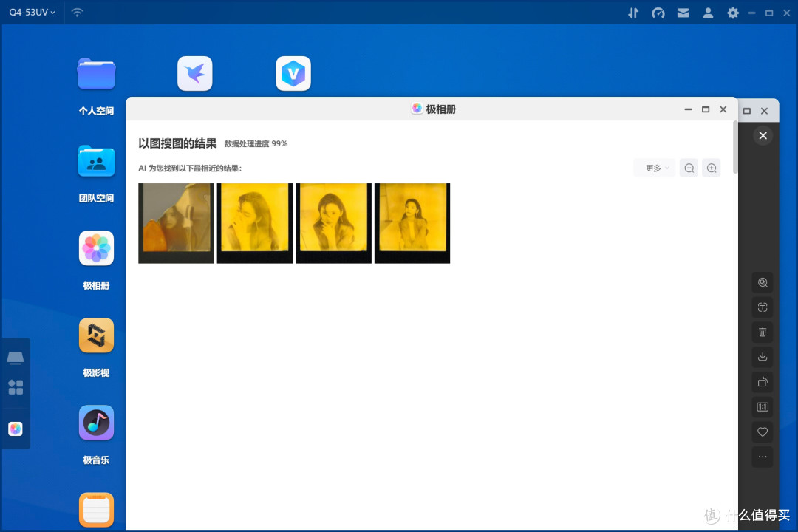Click the 数据处理进度 99% text
The width and height of the screenshot is (798, 532).
[x=256, y=144]
